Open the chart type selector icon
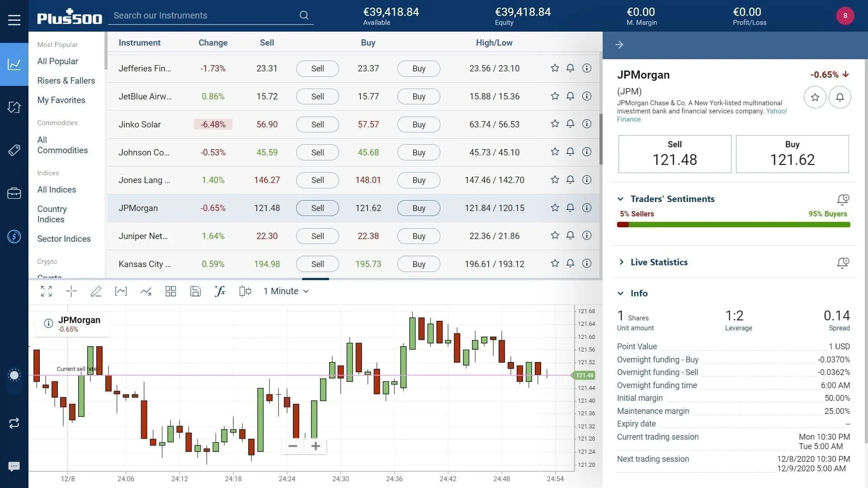 point(121,291)
